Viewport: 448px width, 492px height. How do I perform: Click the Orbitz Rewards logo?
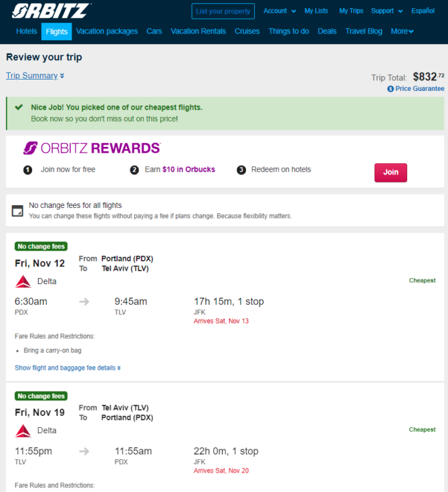[92, 148]
